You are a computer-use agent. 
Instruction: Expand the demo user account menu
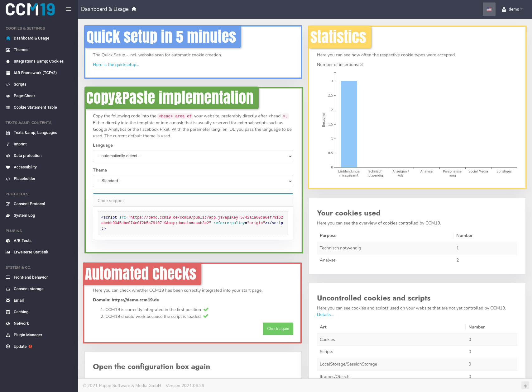click(511, 9)
